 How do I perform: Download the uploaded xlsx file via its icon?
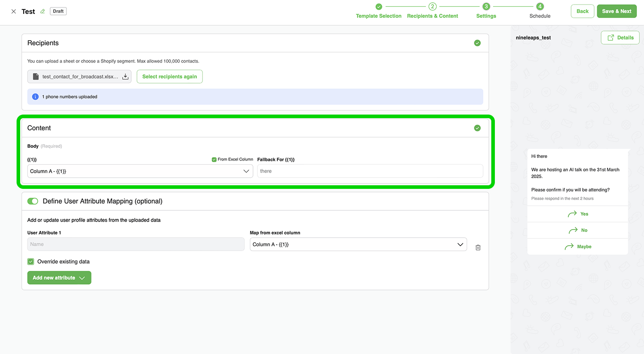(125, 77)
